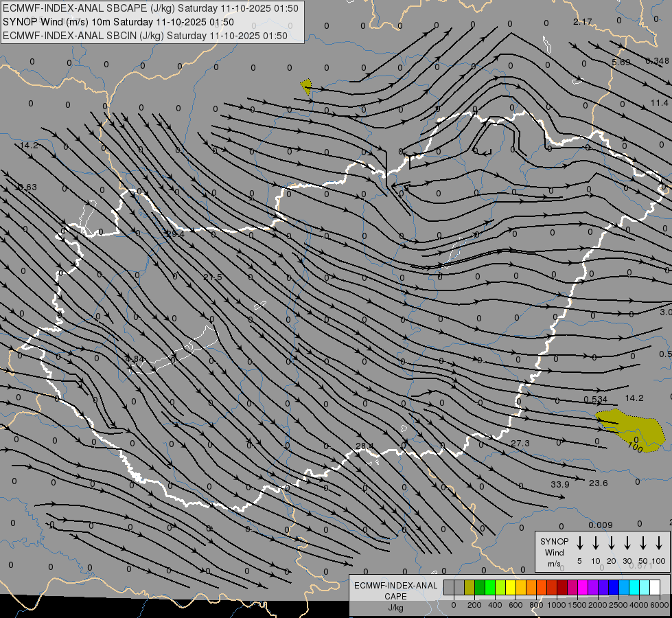
Task: Click the 5 m/s wind arrow in legend
Action: pos(579,543)
